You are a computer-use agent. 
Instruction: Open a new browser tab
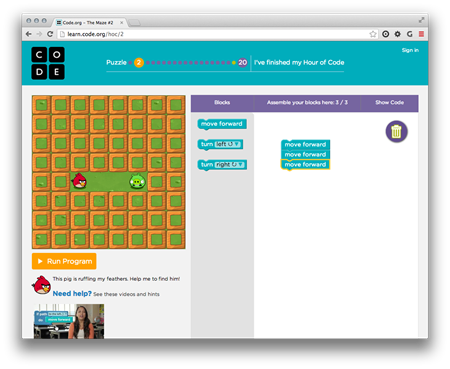pyautogui.click(x=134, y=23)
